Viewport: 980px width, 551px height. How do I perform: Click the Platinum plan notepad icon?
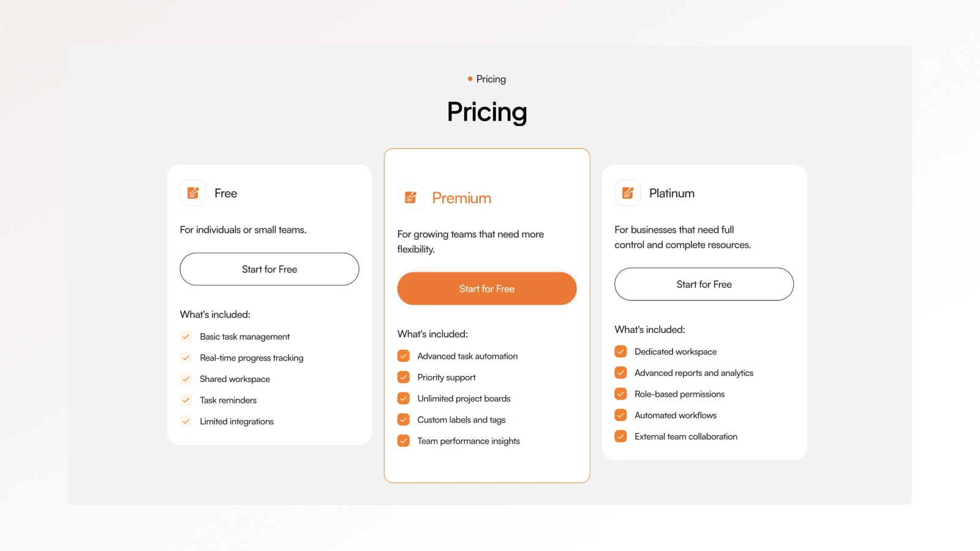(x=628, y=193)
